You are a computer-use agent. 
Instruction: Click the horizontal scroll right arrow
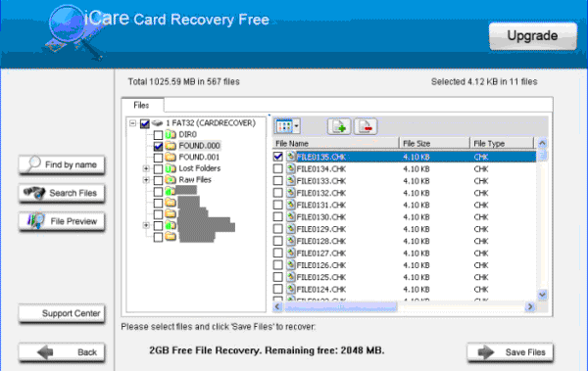(x=530, y=306)
